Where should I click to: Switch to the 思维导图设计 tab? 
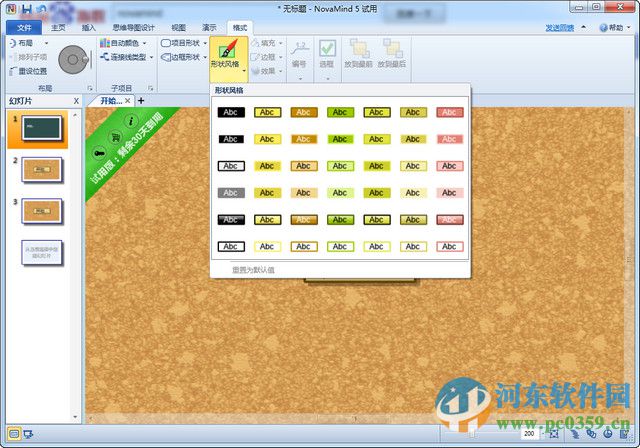click(133, 28)
